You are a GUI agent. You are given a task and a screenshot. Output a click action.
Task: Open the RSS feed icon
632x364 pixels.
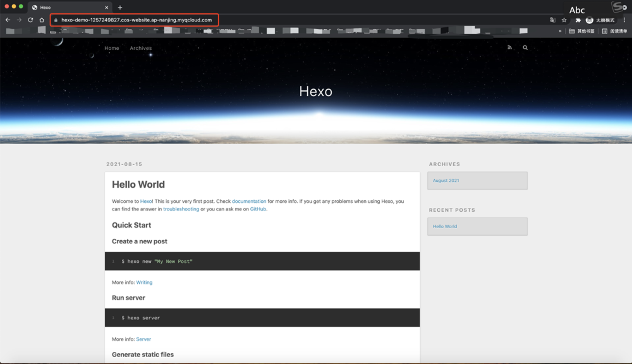[x=510, y=47]
